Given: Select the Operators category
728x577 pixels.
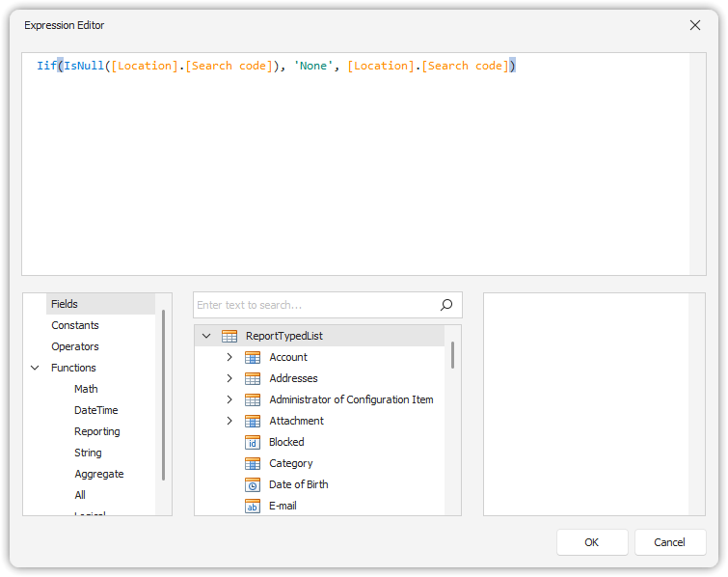Looking at the screenshot, I should point(75,346).
